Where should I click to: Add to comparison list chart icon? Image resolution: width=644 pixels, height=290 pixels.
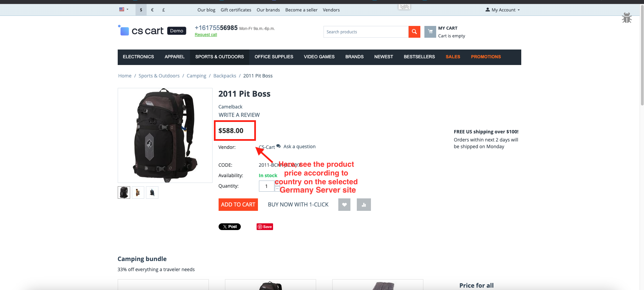(x=364, y=204)
